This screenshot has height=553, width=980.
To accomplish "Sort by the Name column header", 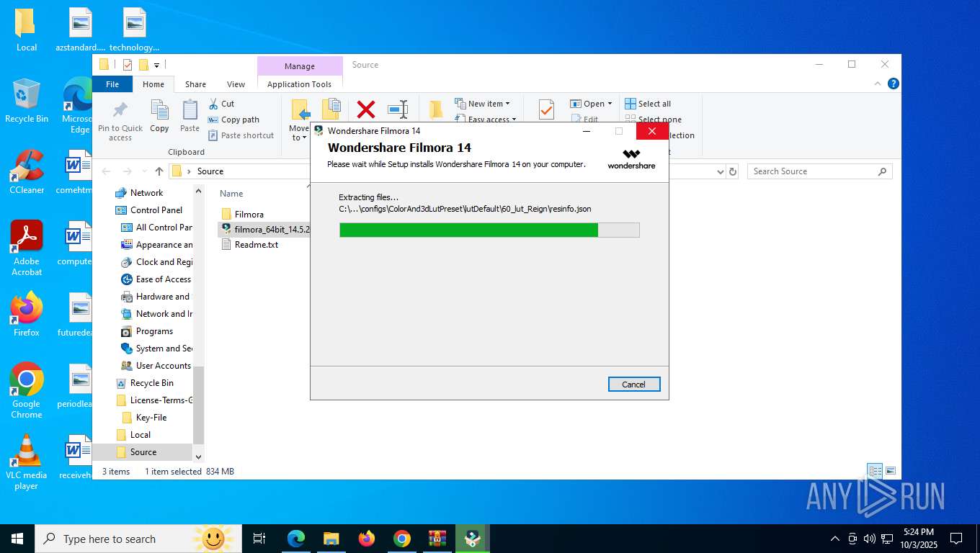I will (231, 194).
